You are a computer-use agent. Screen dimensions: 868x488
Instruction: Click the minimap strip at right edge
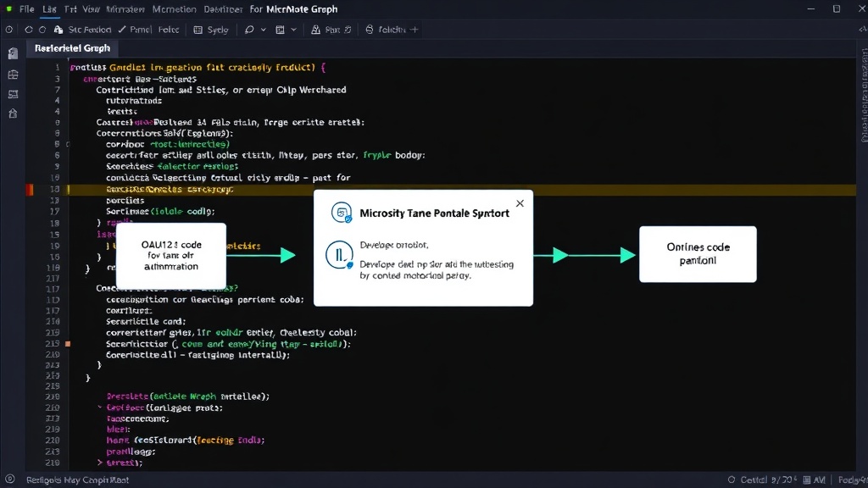click(x=864, y=95)
